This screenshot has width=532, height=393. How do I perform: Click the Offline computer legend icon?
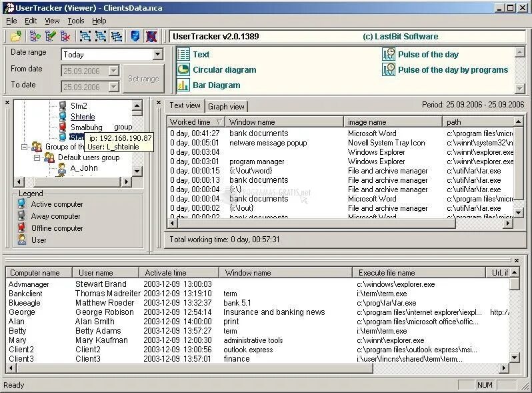pyautogui.click(x=22, y=228)
